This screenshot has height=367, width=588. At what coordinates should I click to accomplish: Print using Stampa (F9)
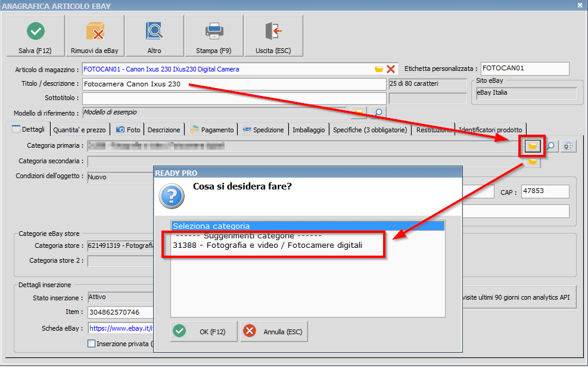(x=214, y=36)
